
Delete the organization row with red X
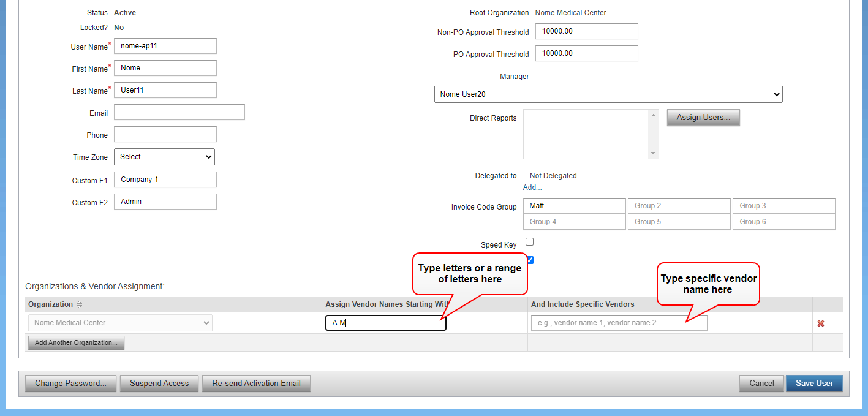pyautogui.click(x=820, y=323)
